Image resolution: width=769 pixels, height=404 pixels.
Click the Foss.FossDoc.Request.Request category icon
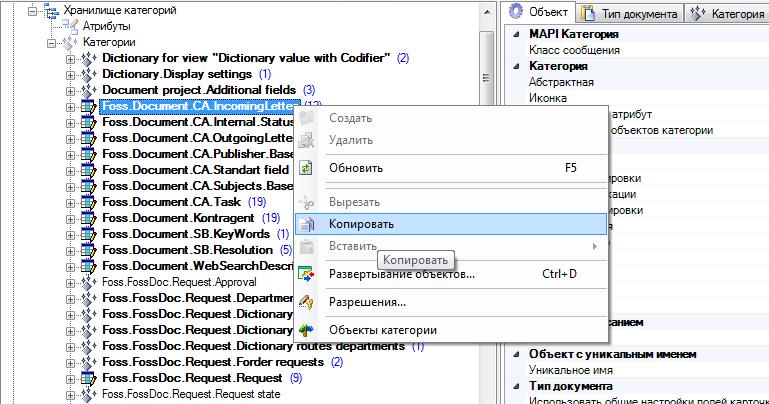click(88, 378)
